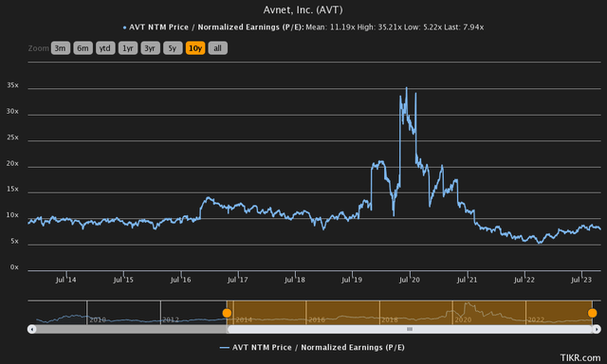
Task: Set zoom to 1yr
Action: (128, 48)
